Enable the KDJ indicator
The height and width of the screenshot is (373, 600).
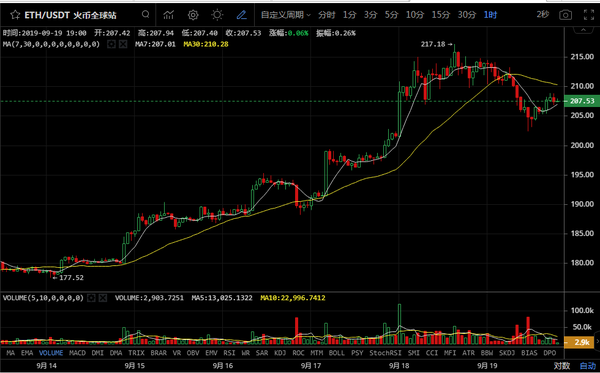click(280, 353)
